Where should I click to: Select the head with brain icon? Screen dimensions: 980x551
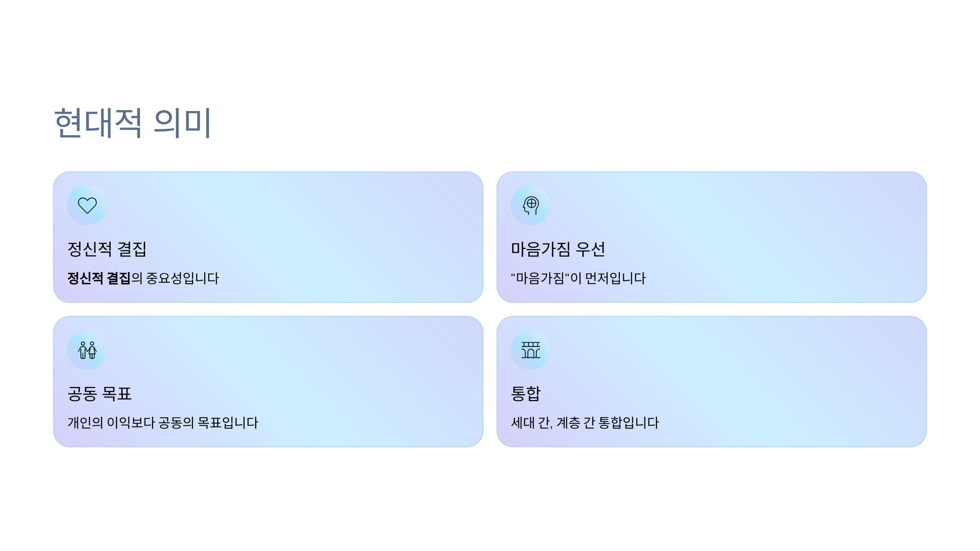tap(530, 205)
